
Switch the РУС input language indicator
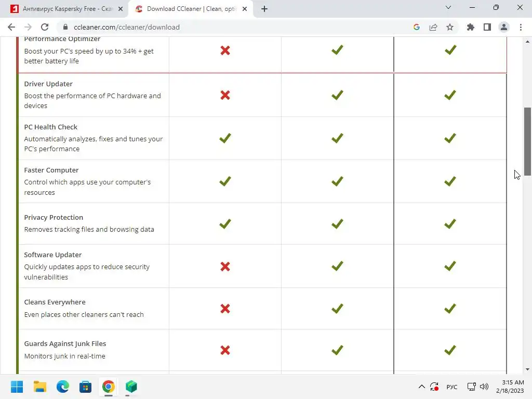click(452, 387)
